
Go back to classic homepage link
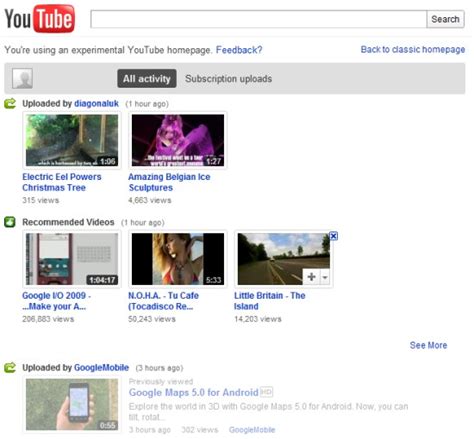click(413, 49)
